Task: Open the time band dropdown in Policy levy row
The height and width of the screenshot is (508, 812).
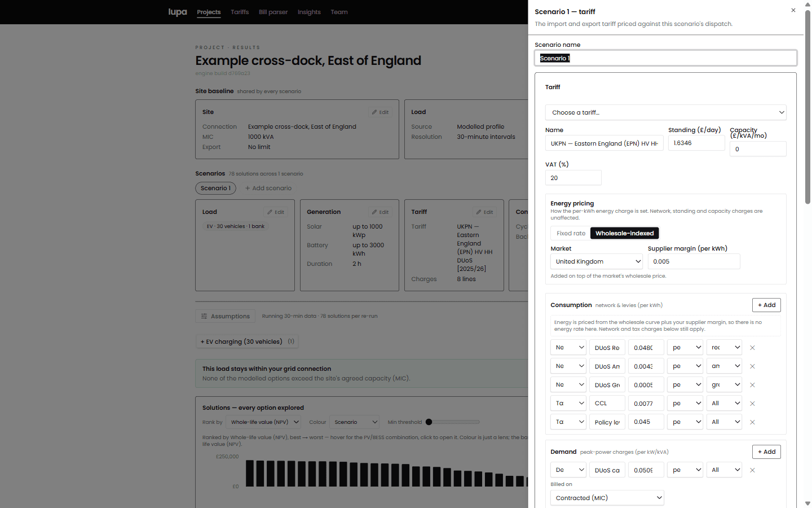Action: pos(724,422)
